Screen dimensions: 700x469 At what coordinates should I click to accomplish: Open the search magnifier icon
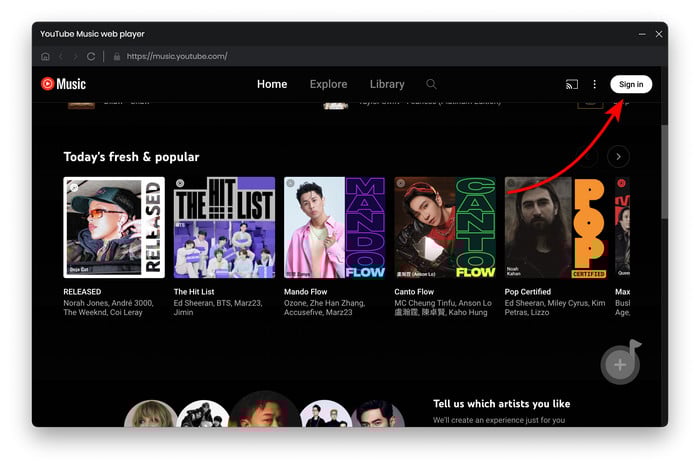[x=431, y=84]
